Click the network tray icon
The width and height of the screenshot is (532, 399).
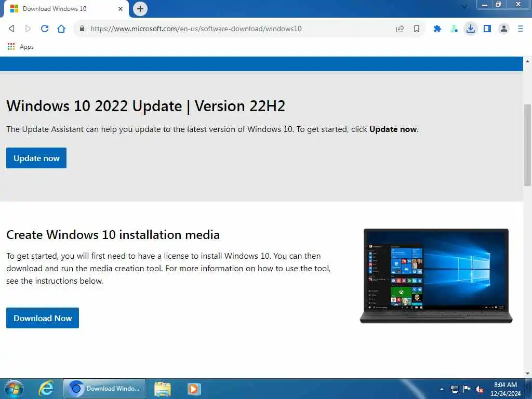(x=454, y=389)
